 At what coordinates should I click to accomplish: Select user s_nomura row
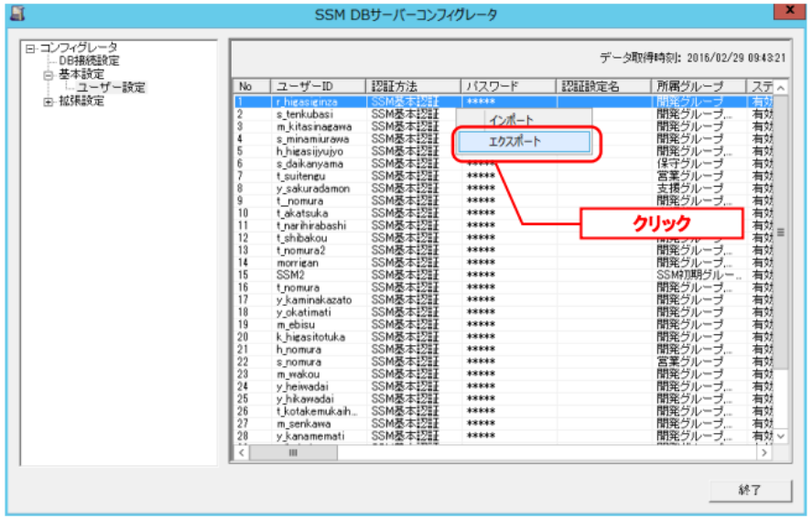tap(503, 362)
